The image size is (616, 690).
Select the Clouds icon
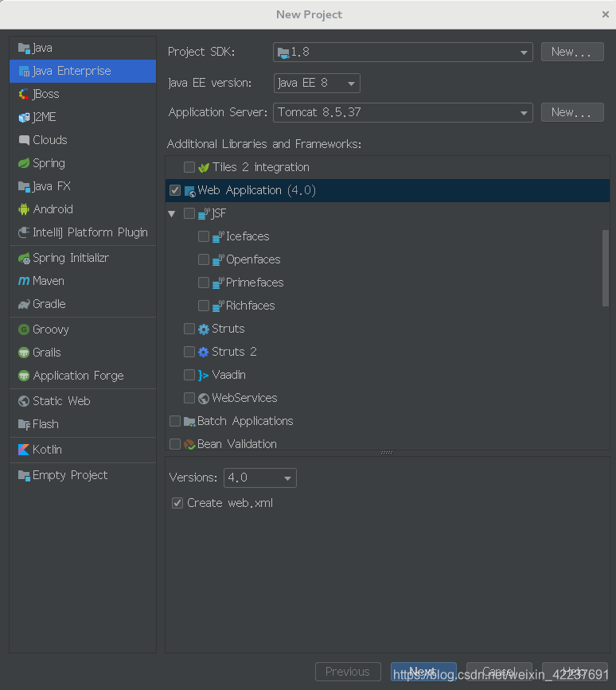point(24,140)
